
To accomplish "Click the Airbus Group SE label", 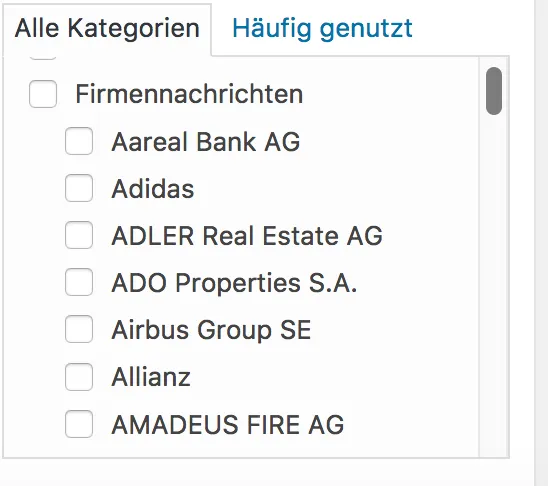I will pyautogui.click(x=211, y=330).
